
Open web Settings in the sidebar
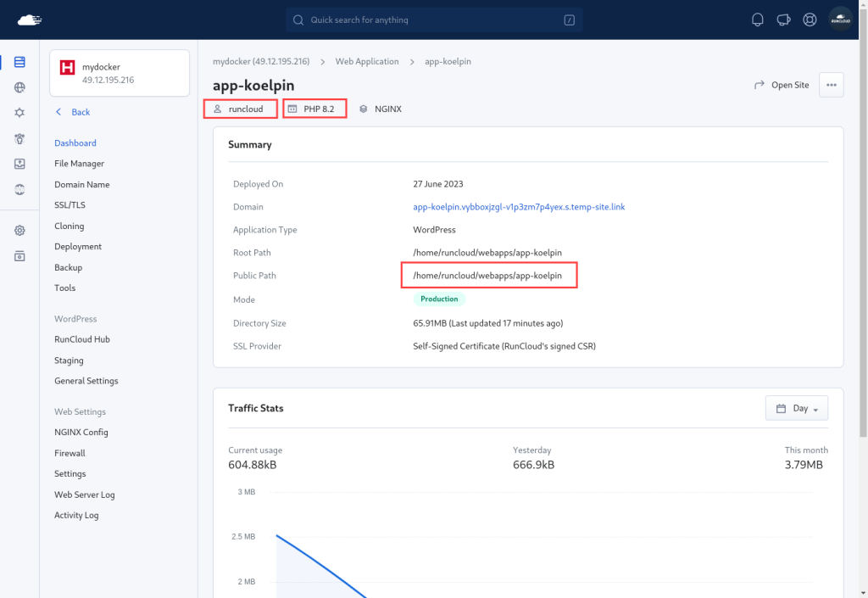[70, 474]
